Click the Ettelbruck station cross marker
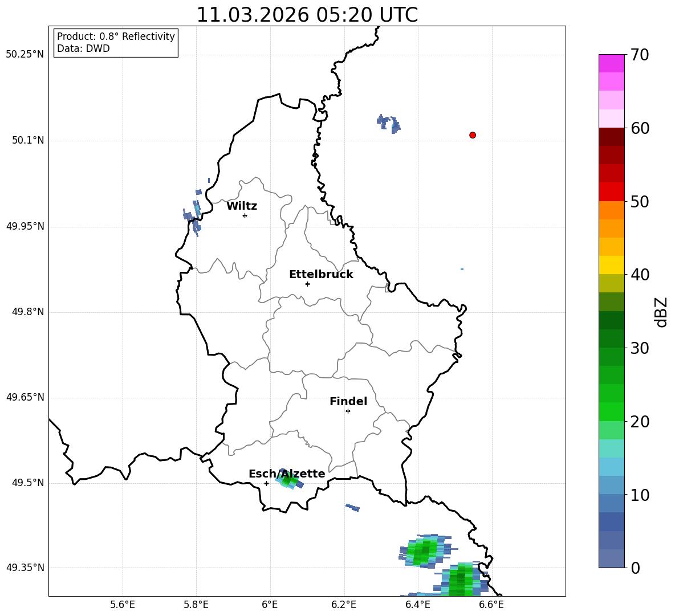This screenshot has width=675, height=616. click(307, 284)
